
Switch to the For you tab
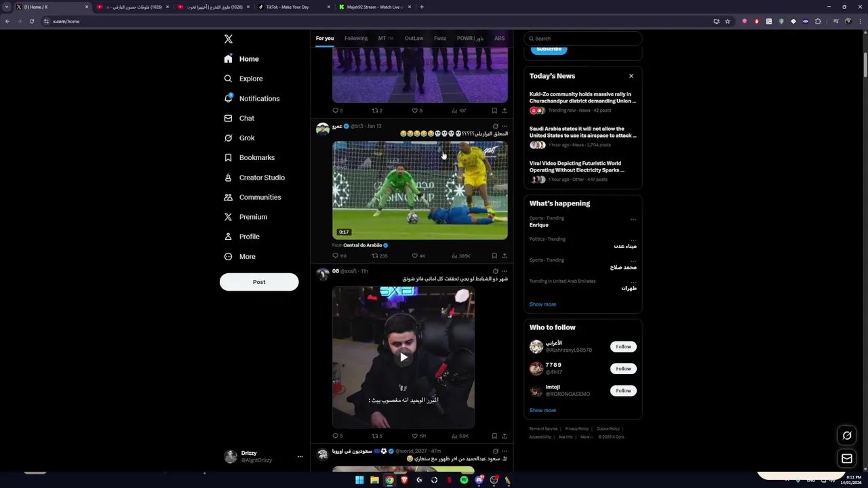click(x=325, y=38)
